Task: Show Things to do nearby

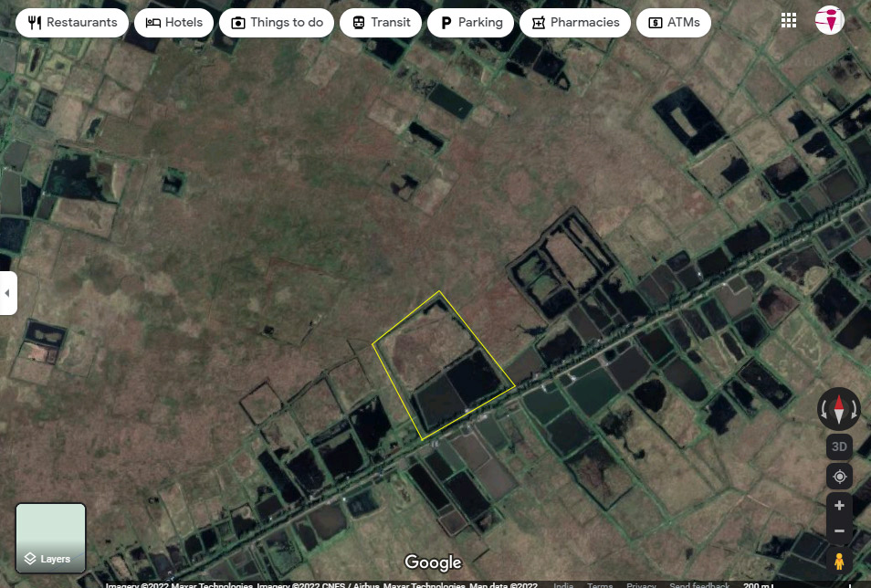Action: point(277,23)
